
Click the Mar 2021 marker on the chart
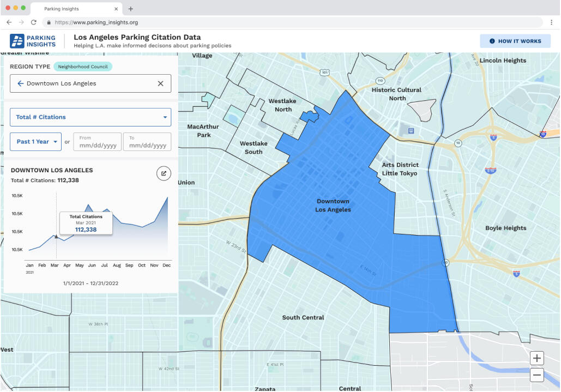pyautogui.click(x=56, y=236)
